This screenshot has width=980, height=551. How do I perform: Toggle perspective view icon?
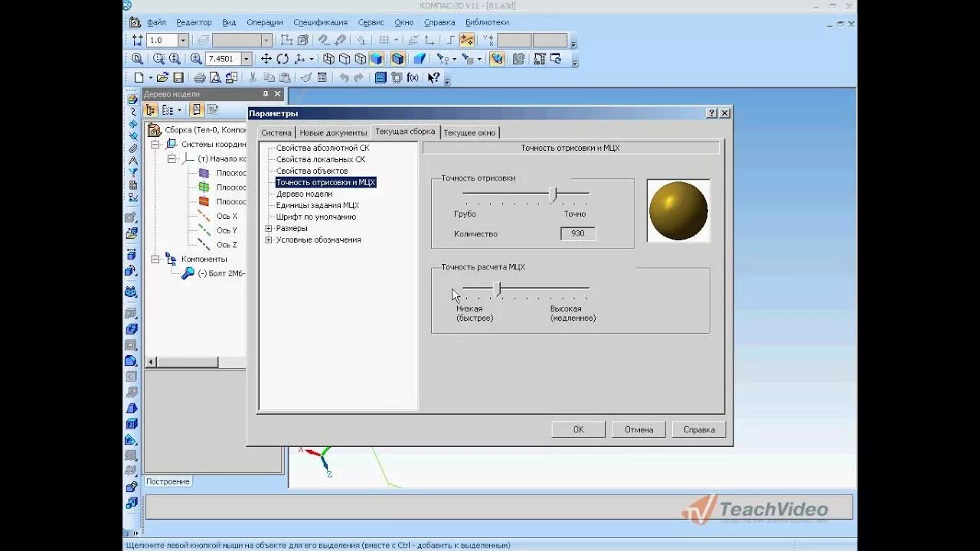(x=419, y=59)
